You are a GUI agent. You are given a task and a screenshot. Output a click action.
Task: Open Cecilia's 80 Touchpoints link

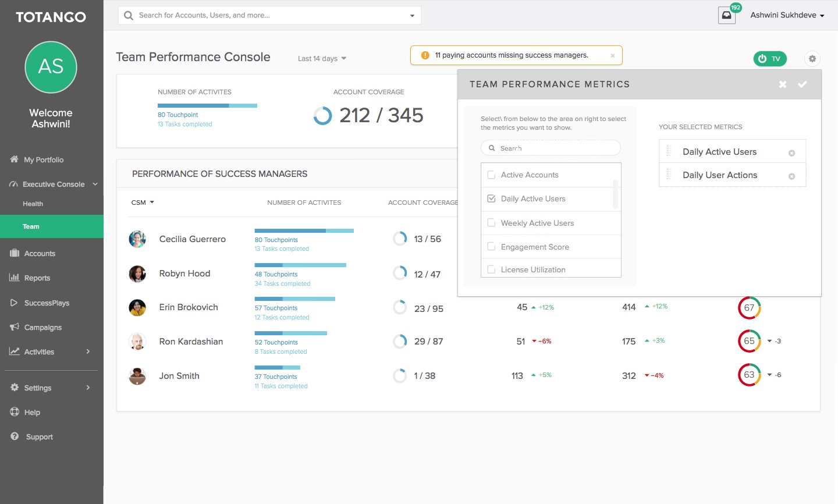tap(276, 240)
